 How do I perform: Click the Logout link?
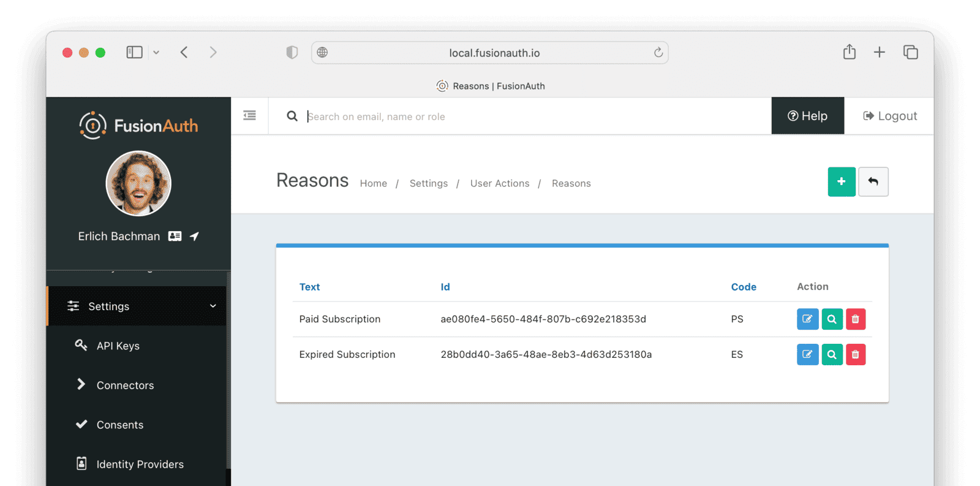tap(889, 116)
